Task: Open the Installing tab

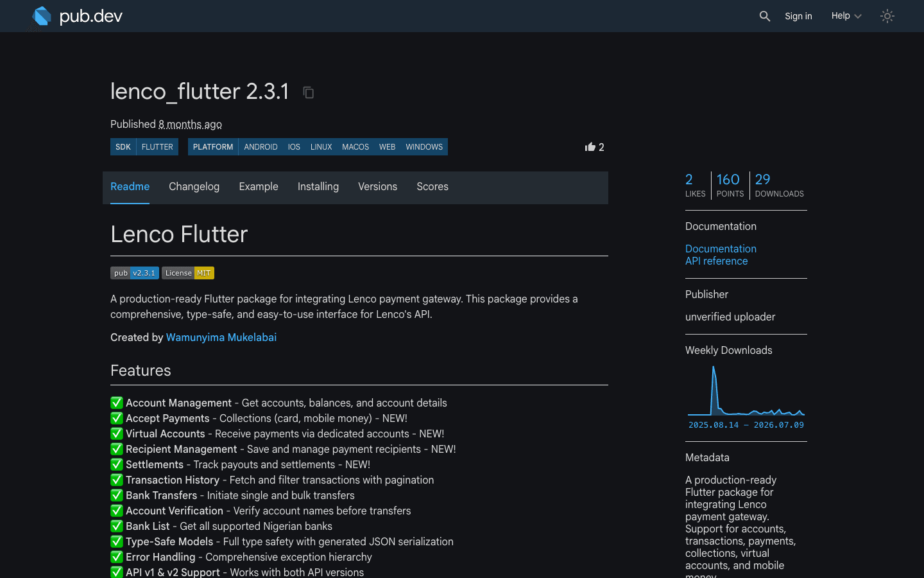Action: point(318,187)
